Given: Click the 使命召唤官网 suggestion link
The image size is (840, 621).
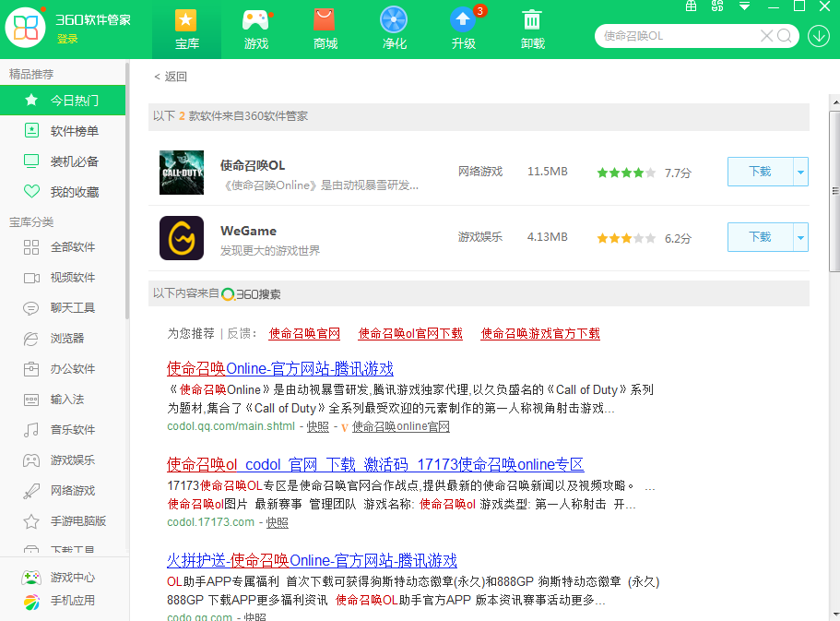Looking at the screenshot, I should [x=304, y=333].
